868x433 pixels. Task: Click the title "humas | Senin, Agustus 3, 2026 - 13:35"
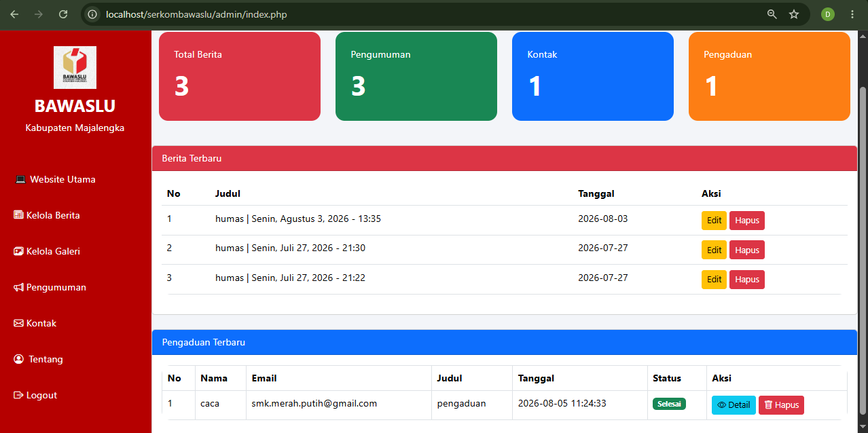tap(298, 219)
